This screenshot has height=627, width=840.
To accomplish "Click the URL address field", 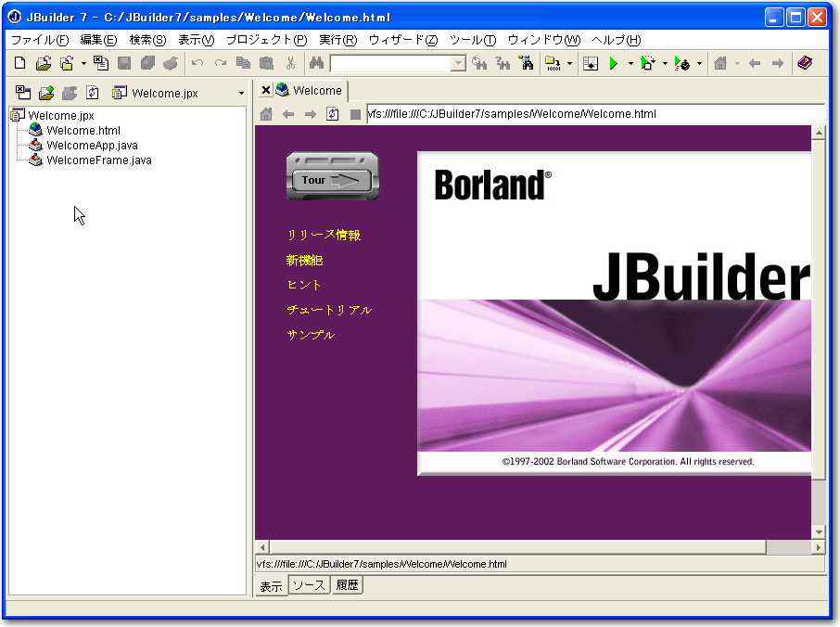I will 593,114.
